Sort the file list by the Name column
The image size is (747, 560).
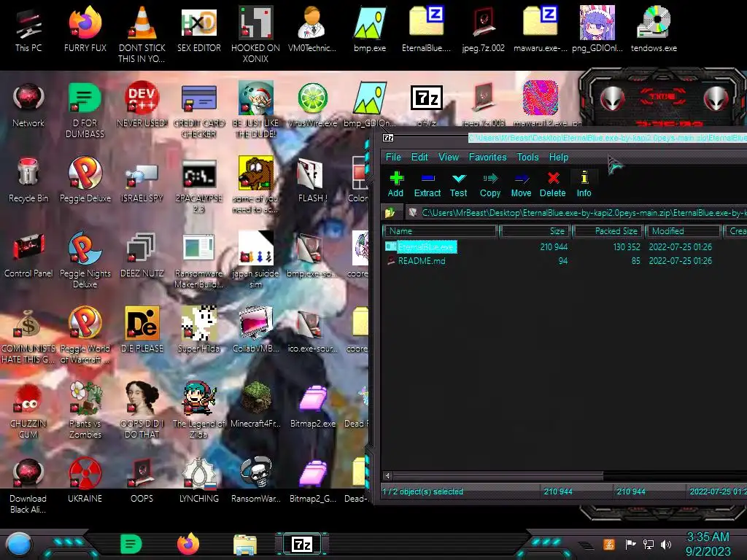(440, 231)
